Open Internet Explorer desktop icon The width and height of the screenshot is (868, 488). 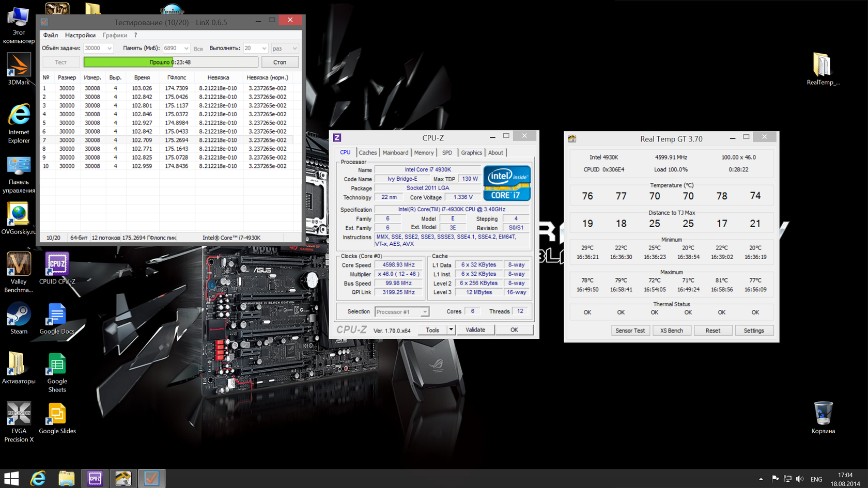(19, 123)
